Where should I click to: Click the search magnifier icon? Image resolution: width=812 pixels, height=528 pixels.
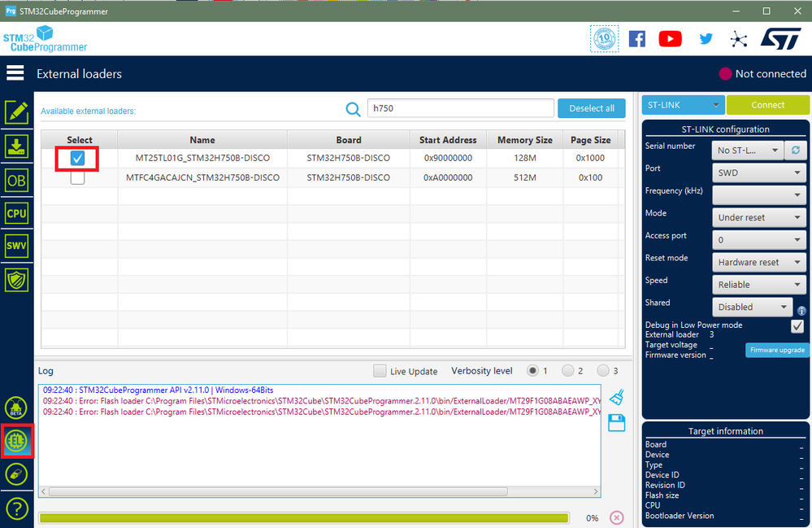pos(354,109)
